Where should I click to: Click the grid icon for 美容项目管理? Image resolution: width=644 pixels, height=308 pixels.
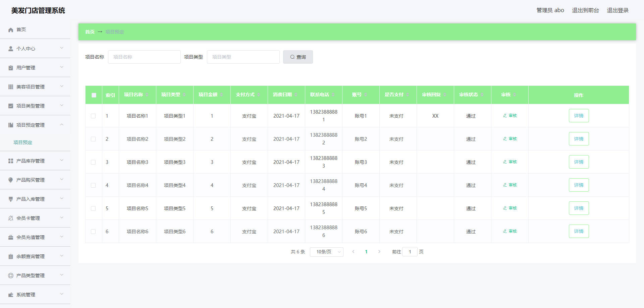11,87
